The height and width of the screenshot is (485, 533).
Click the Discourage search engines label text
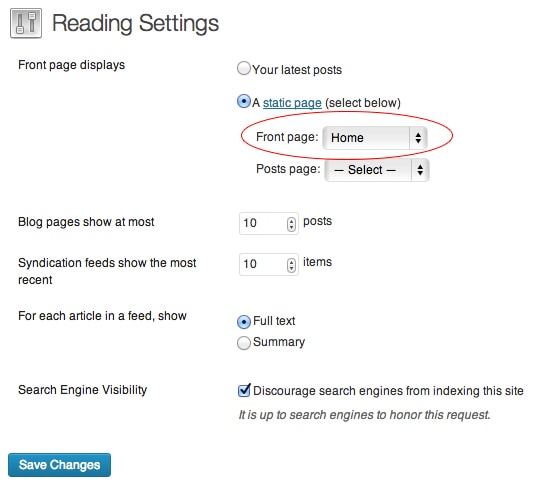pos(388,391)
